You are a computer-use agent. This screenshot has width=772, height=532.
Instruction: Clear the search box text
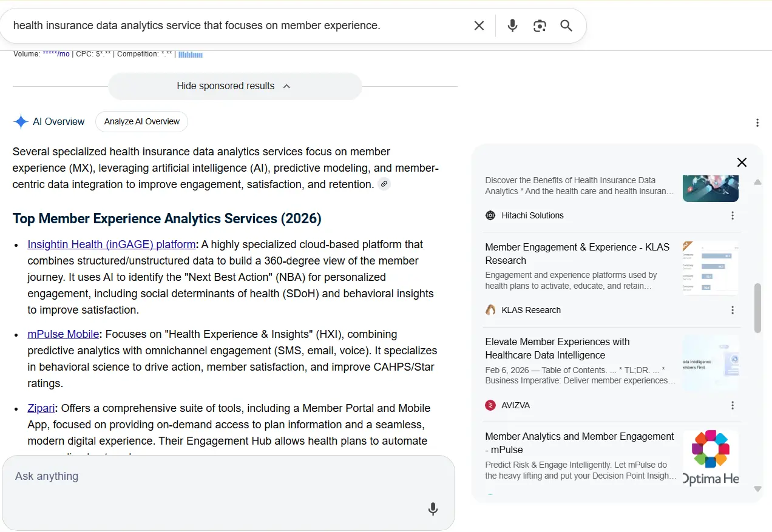pos(479,25)
